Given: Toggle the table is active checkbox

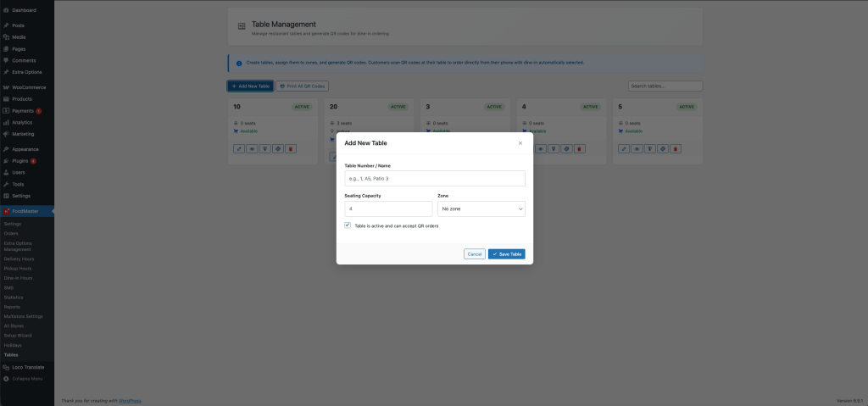Looking at the screenshot, I should coord(348,225).
